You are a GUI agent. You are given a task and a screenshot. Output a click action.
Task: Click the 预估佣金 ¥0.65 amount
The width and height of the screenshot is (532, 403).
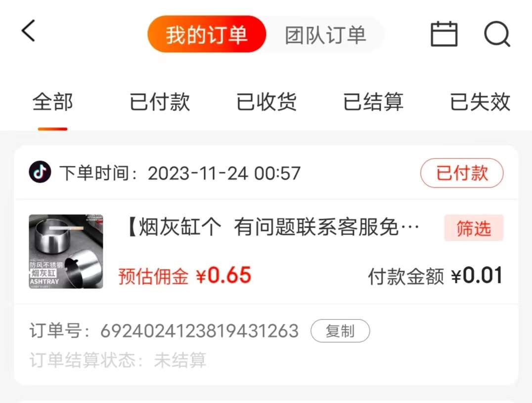(x=184, y=275)
